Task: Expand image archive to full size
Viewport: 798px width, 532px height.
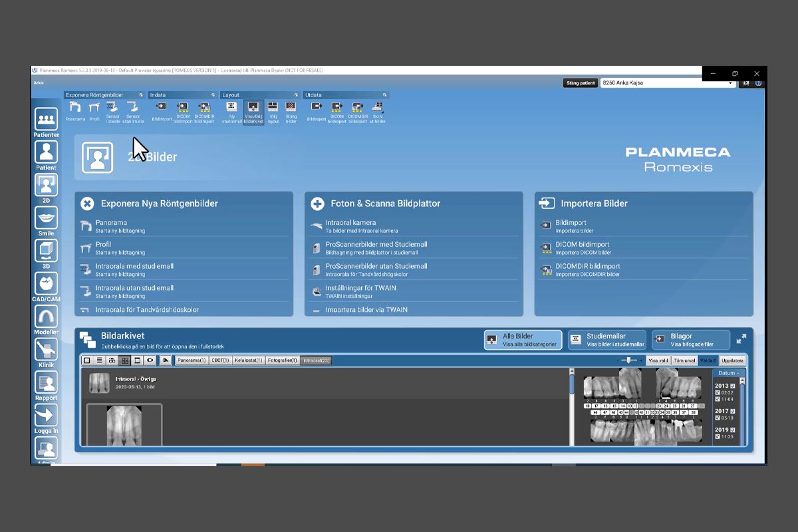Action: click(x=741, y=339)
